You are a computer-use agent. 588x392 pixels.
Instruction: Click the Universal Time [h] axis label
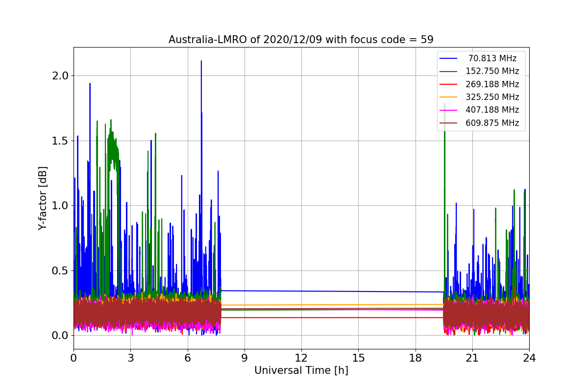(301, 371)
